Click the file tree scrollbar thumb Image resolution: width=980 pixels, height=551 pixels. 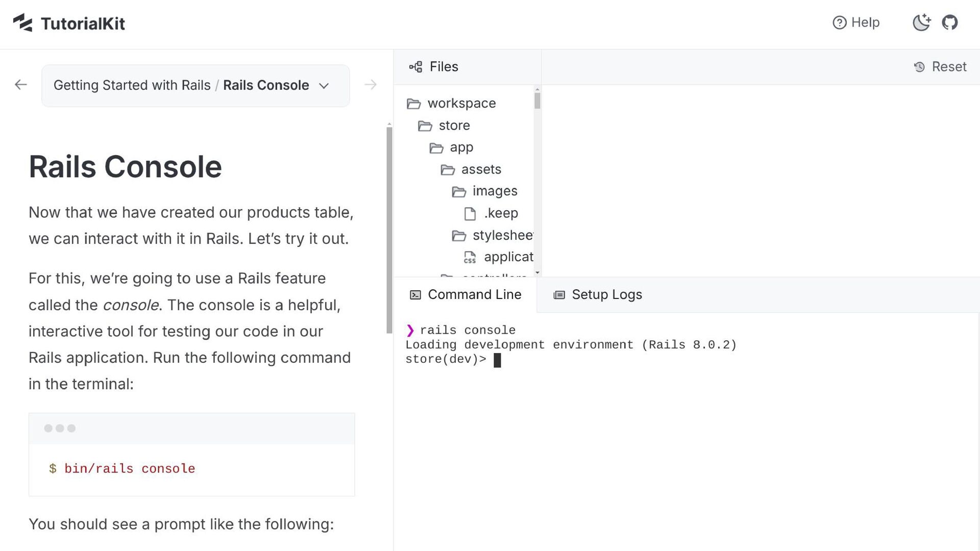537,101
